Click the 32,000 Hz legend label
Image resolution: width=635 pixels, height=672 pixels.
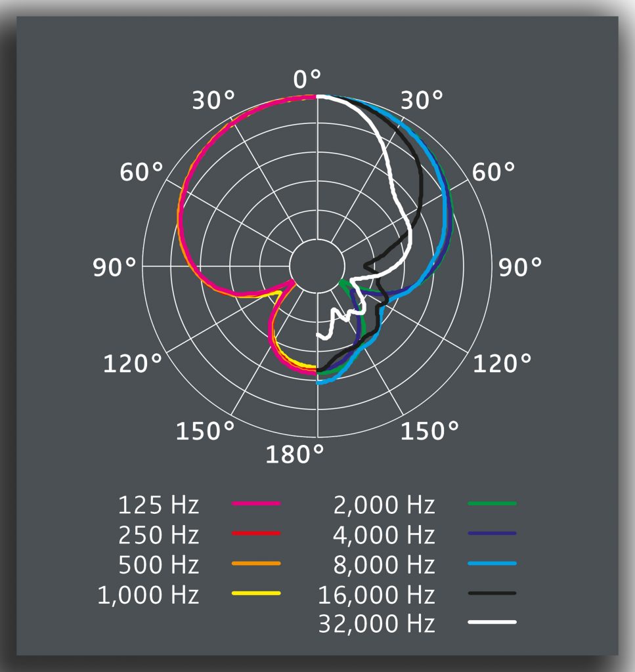(376, 623)
